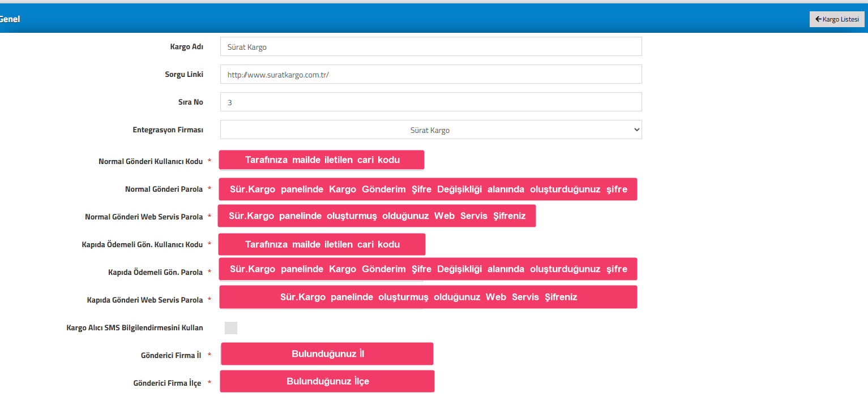
Task: Focus the Normal Gönderi Parola field
Action: 427,189
